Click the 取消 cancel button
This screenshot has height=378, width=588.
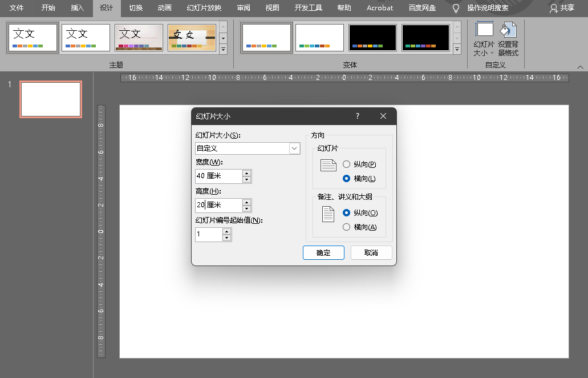371,252
